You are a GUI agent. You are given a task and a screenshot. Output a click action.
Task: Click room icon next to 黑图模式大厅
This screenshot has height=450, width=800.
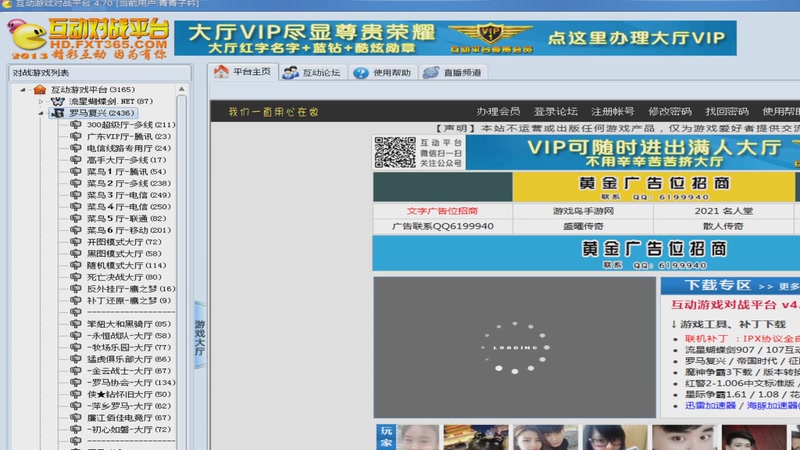(76, 254)
